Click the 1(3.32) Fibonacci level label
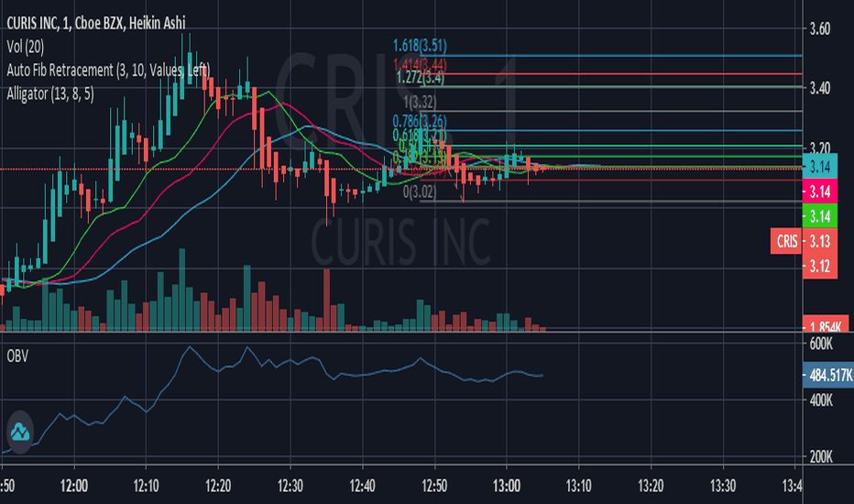The width and height of the screenshot is (854, 504). pyautogui.click(x=420, y=102)
